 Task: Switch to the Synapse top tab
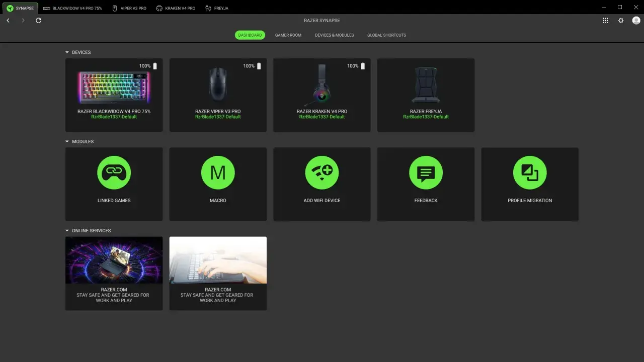(20, 8)
